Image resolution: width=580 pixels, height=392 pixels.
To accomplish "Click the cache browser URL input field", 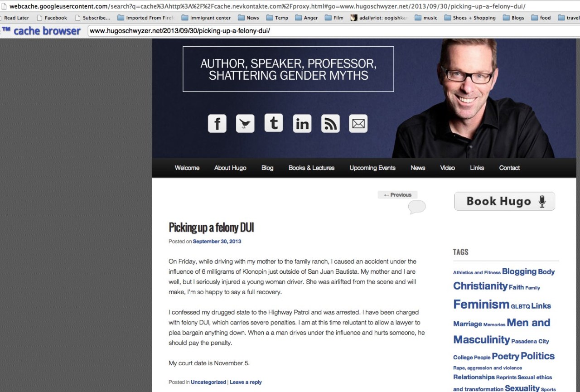I will pos(333,31).
